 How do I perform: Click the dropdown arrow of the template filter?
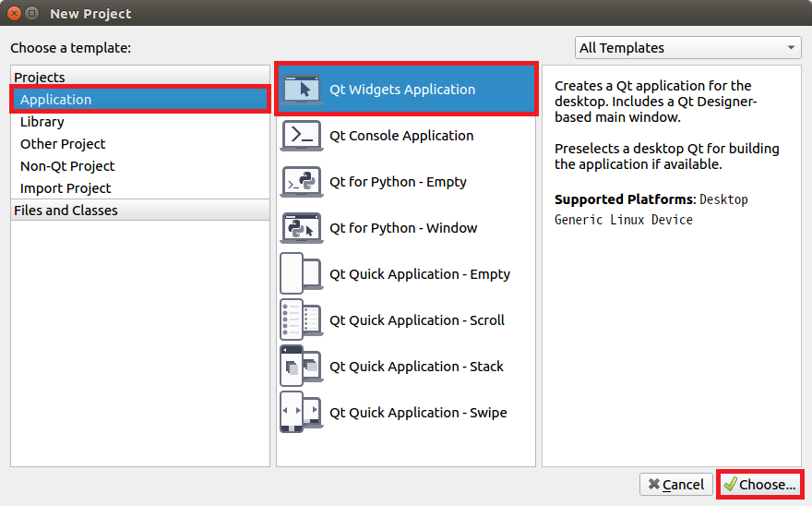(791, 48)
